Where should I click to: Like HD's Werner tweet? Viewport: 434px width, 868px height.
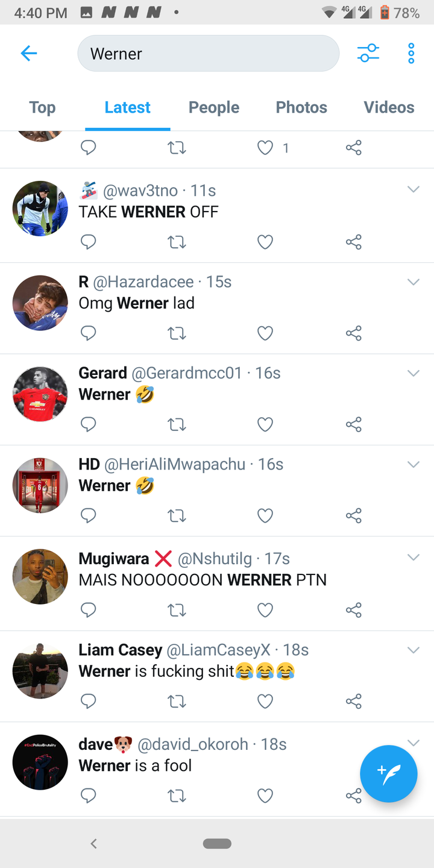(x=265, y=516)
